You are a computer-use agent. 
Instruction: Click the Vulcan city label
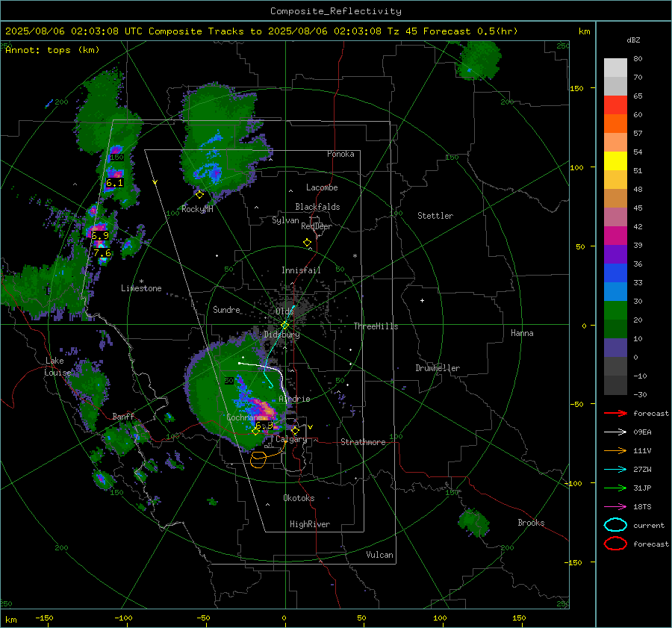(x=380, y=555)
